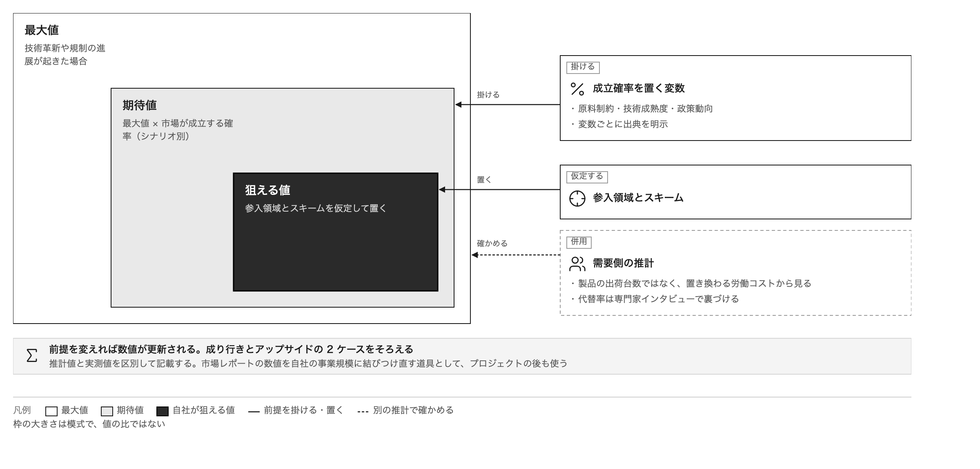Click the crosshair target icon beside 参入領域とスキーム

coord(577,199)
